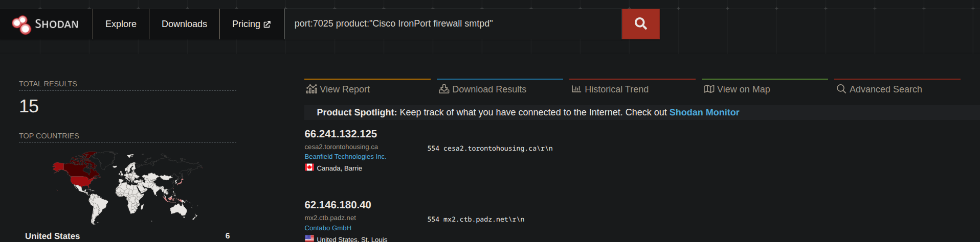The image size is (980, 242).
Task: Click the Shodan logo icon
Action: [21, 24]
